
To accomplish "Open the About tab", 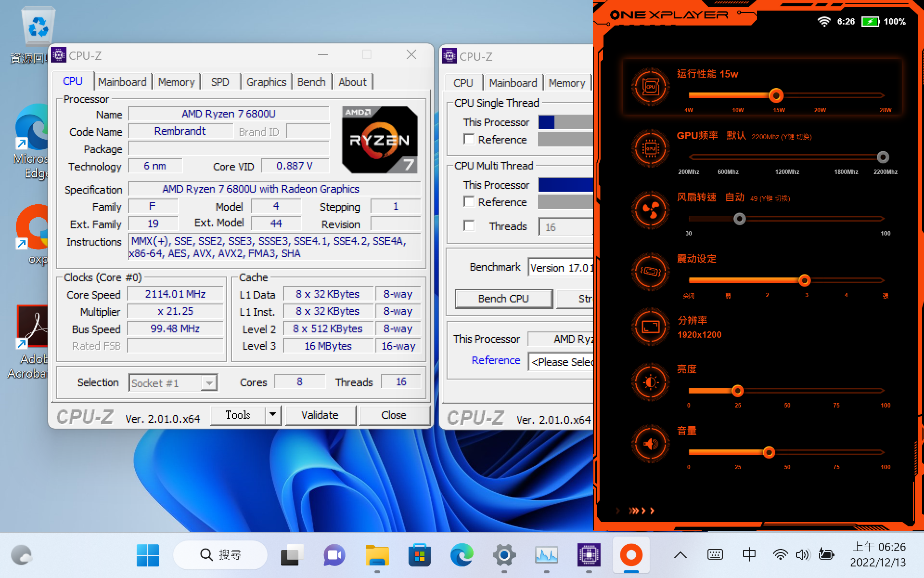I will coord(352,82).
